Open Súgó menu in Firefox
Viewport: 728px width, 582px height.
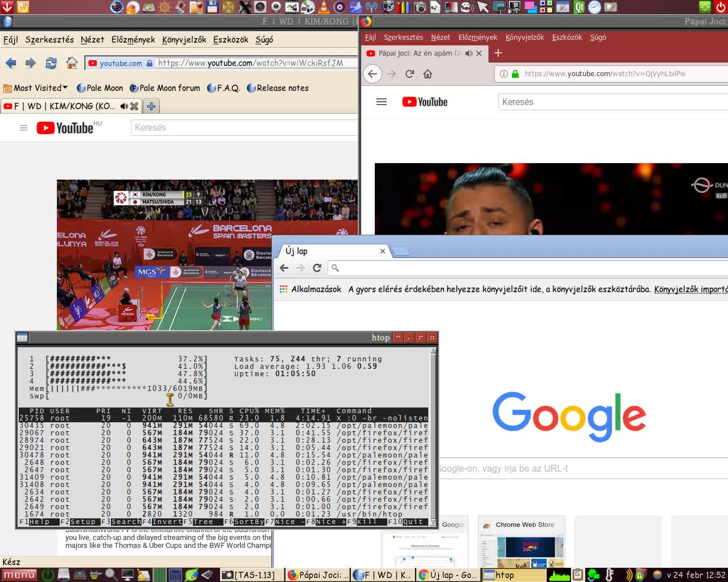(x=598, y=38)
